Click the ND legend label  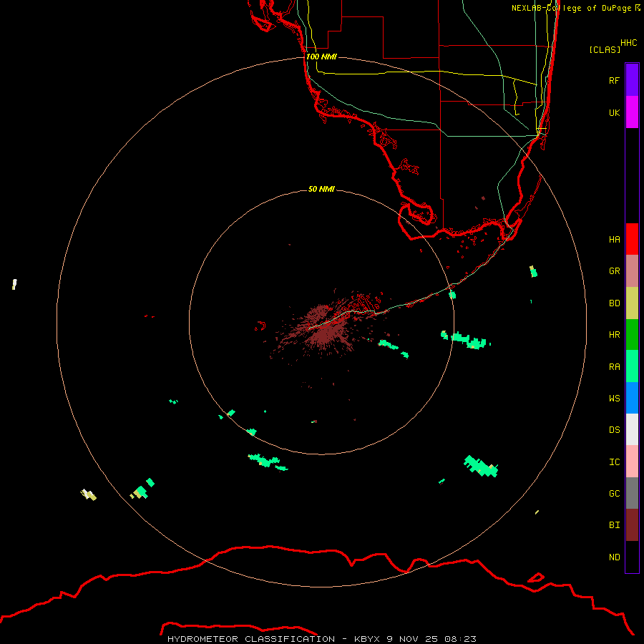tap(614, 557)
